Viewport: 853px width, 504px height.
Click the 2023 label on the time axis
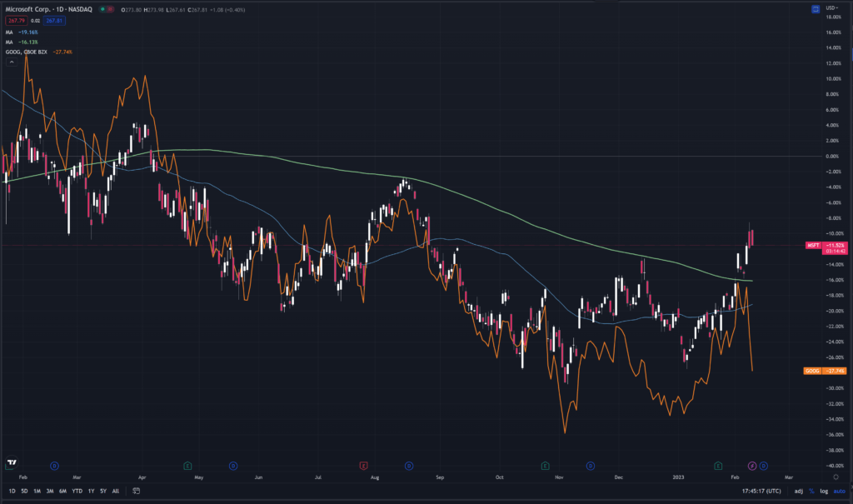(678, 477)
